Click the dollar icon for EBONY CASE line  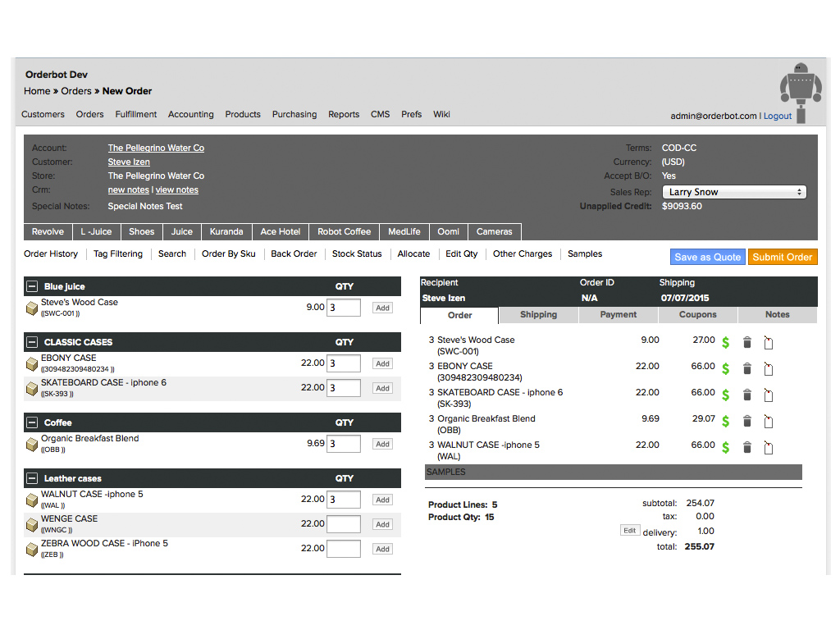[x=725, y=368]
